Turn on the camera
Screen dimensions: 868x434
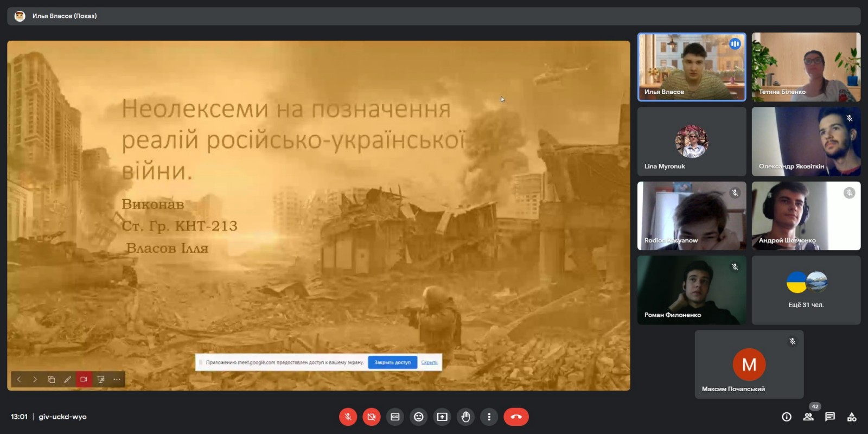pos(372,417)
